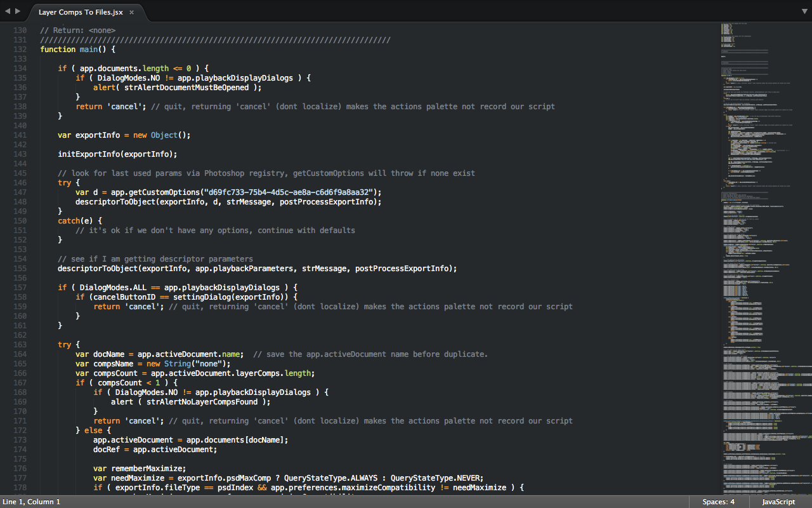Click line number 132 in the gutter
The width and height of the screenshot is (812, 508).
(20, 49)
